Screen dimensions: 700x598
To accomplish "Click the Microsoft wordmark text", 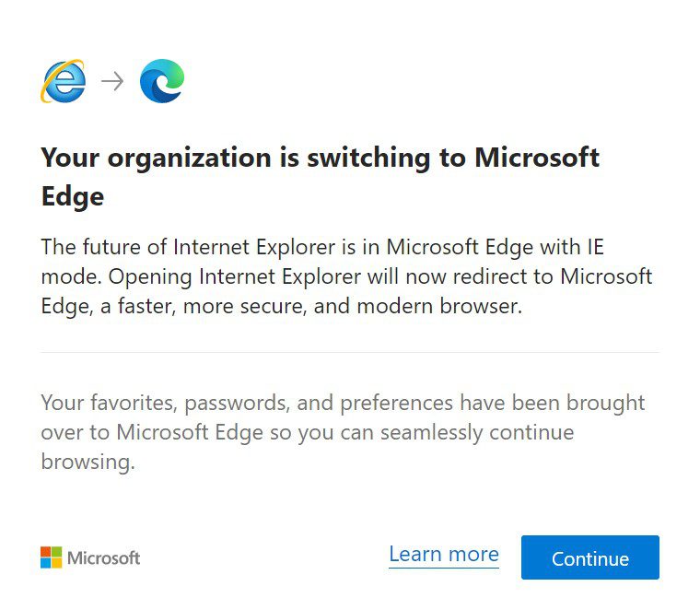I will [103, 558].
